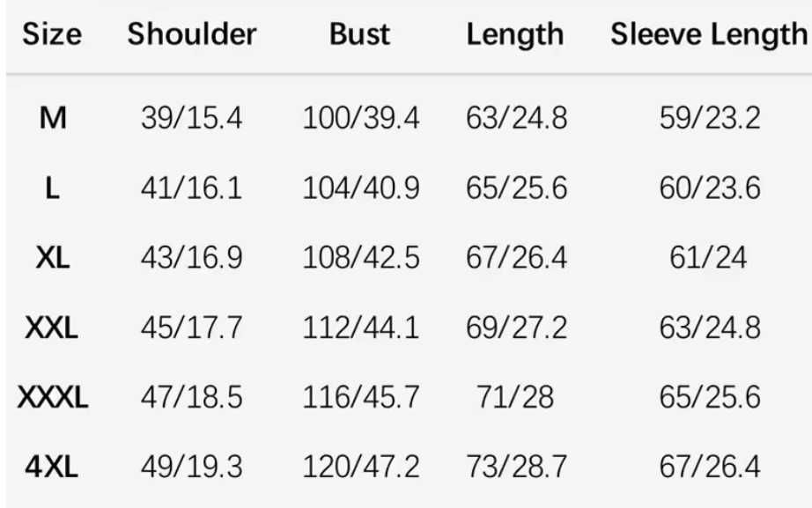Click the Size column header
The width and height of the screenshot is (812, 508).
52,34
